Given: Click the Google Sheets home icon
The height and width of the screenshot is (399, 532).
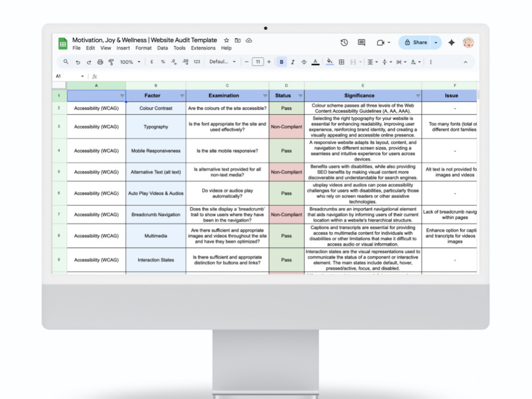Looking at the screenshot, I should tap(63, 44).
